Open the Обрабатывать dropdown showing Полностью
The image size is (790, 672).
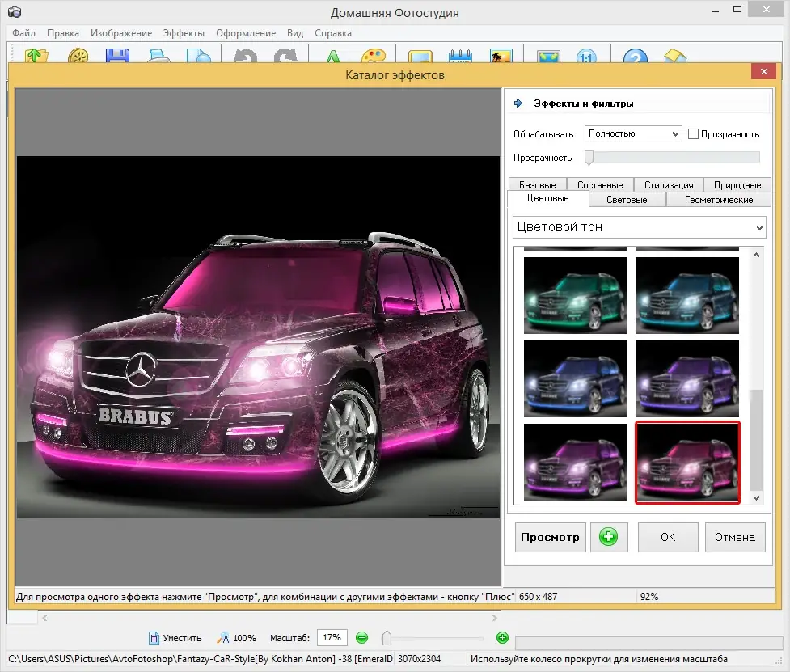point(633,134)
